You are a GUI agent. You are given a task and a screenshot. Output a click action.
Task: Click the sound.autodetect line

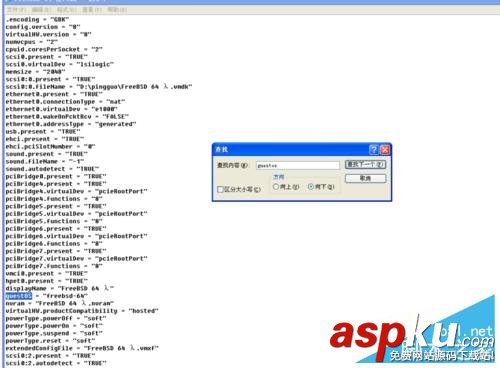(x=52, y=169)
